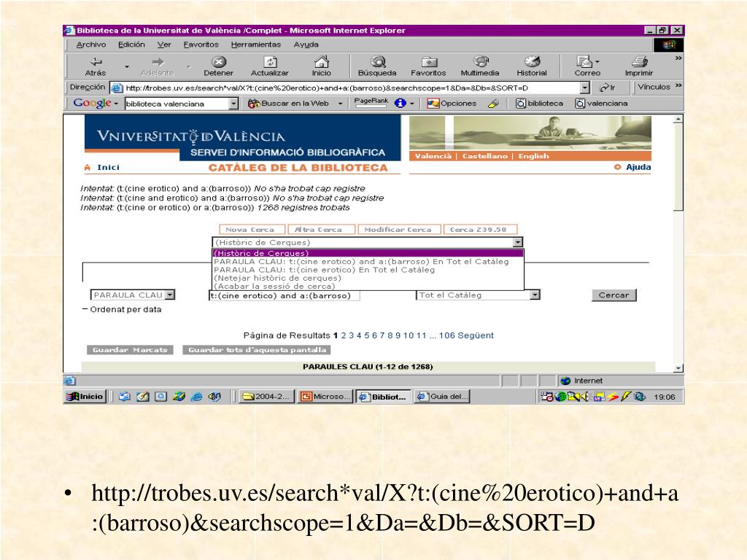
Task: Open the PageRank indicator
Action: 371,103
